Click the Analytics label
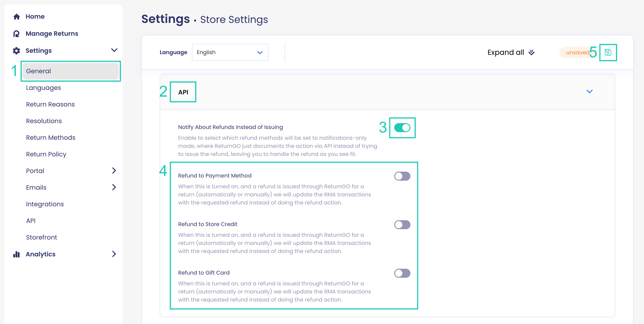 point(41,254)
